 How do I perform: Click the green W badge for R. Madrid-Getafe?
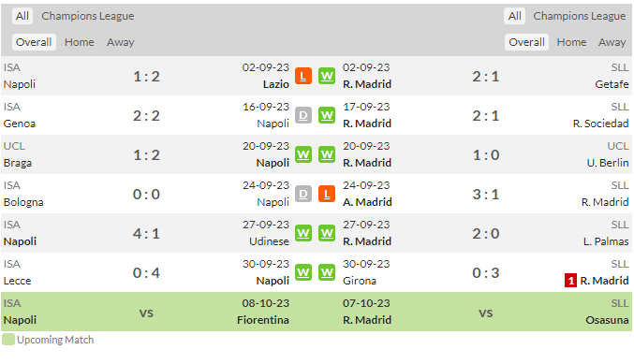click(327, 76)
